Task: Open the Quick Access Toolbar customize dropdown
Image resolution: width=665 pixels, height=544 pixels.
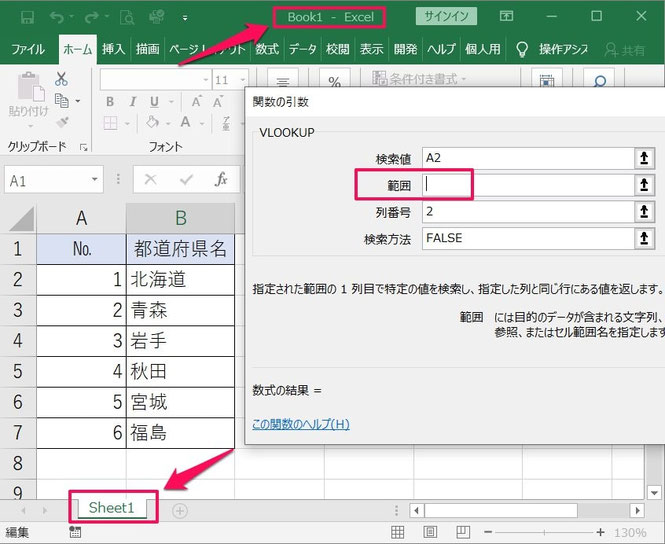Action: [184, 18]
